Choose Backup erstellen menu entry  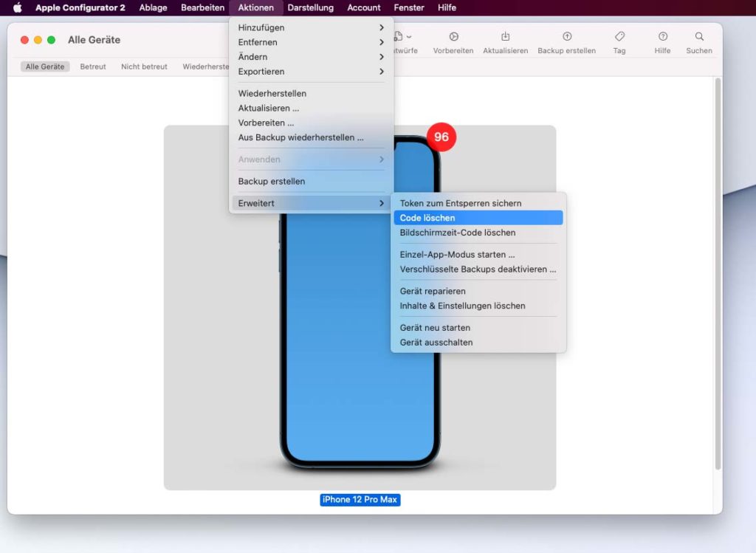[x=312, y=182]
